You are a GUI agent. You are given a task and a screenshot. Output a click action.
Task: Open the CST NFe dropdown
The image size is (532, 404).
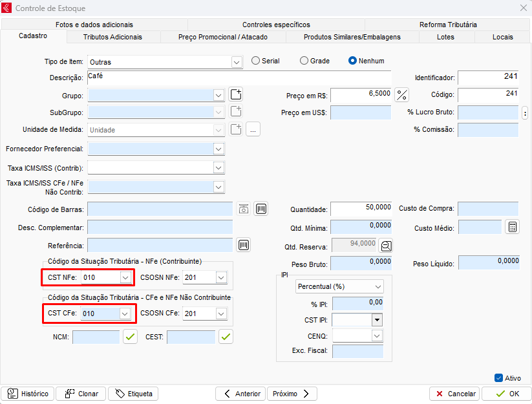tap(125, 277)
